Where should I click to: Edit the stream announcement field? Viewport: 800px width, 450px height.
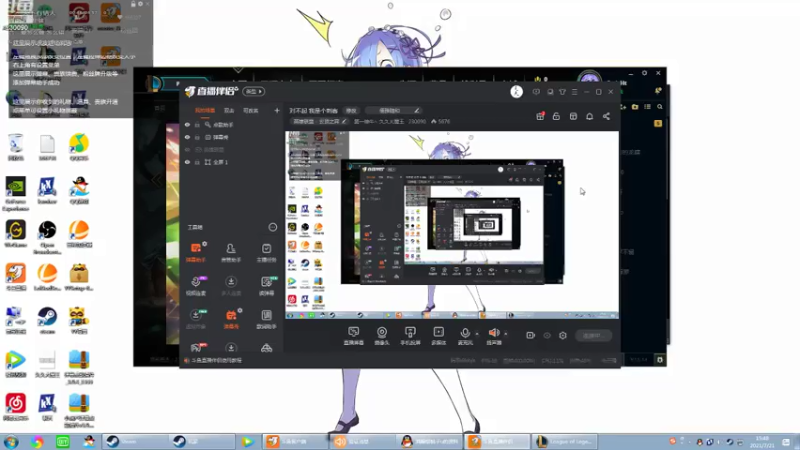click(393, 110)
